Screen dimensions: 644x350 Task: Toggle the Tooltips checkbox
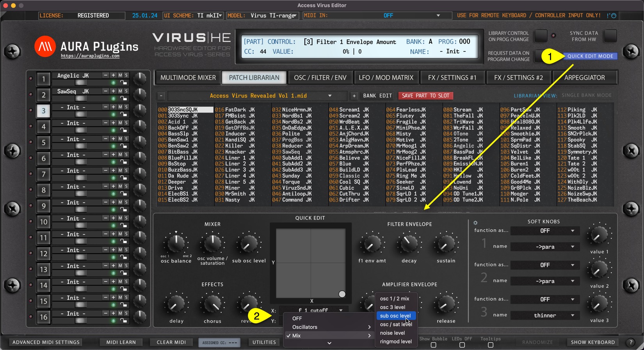pyautogui.click(x=491, y=345)
